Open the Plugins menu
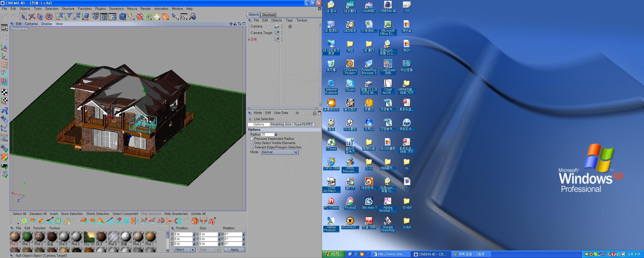644x258 pixels. 100,9
